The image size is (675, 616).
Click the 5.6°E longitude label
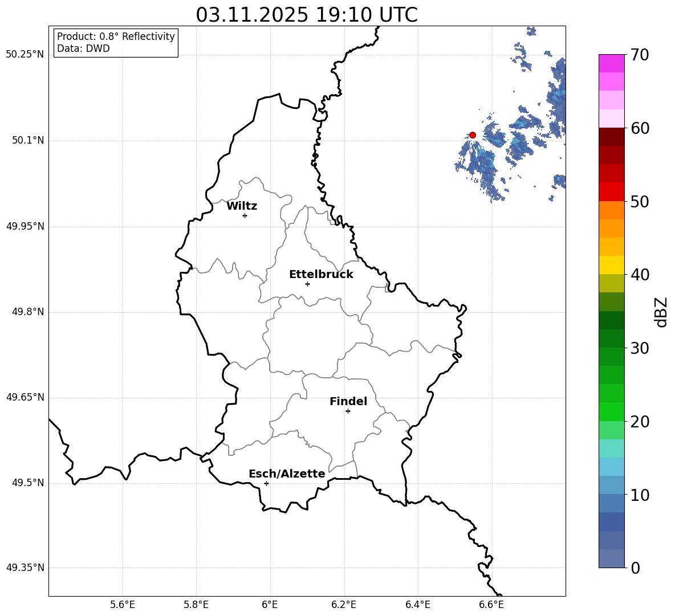[123, 605]
